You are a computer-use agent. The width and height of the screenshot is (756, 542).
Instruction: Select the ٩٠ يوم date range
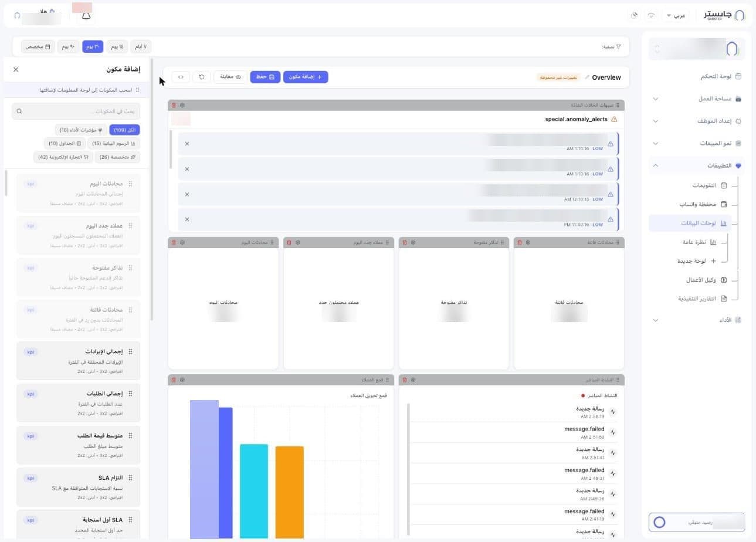click(68, 46)
